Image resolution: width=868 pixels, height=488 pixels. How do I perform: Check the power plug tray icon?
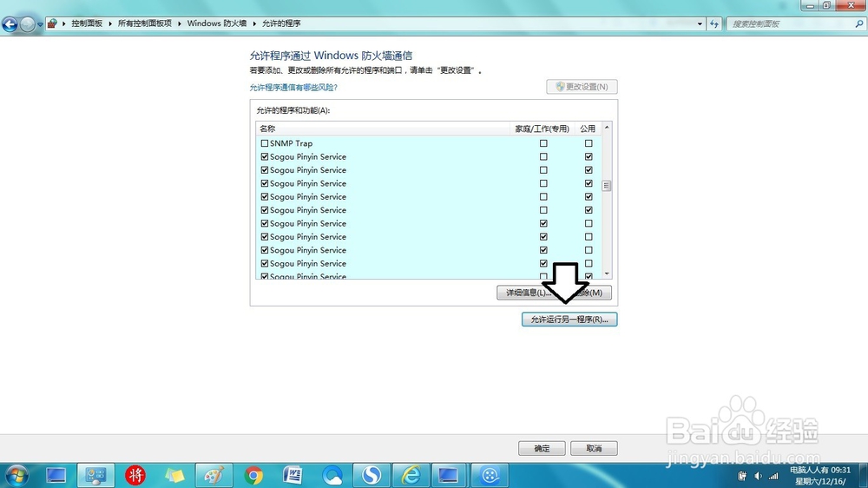click(x=742, y=476)
